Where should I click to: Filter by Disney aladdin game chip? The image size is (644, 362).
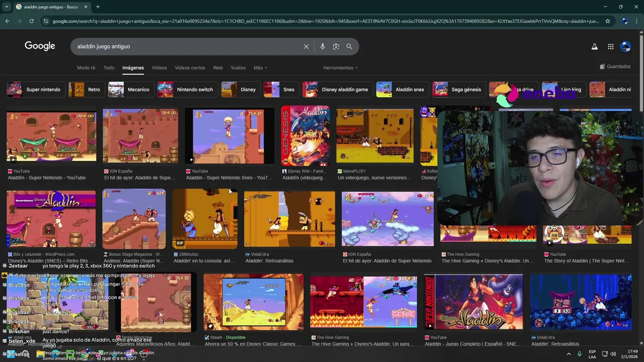pos(338,89)
